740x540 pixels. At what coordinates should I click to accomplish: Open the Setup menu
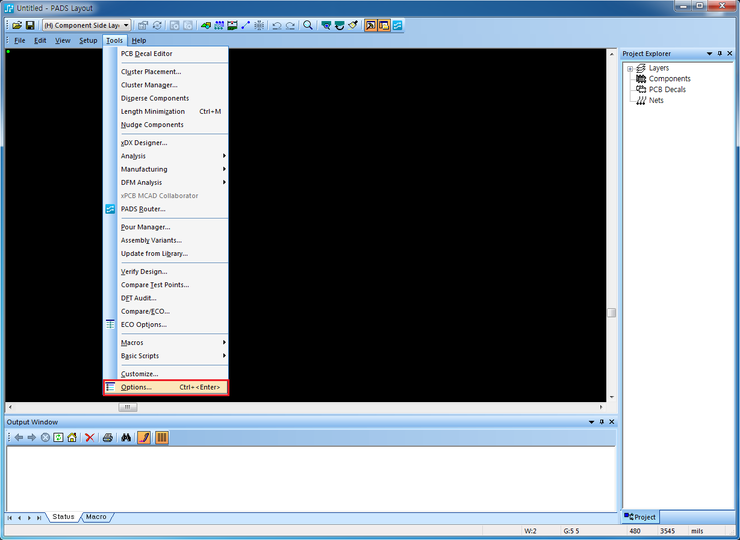pyautogui.click(x=88, y=40)
